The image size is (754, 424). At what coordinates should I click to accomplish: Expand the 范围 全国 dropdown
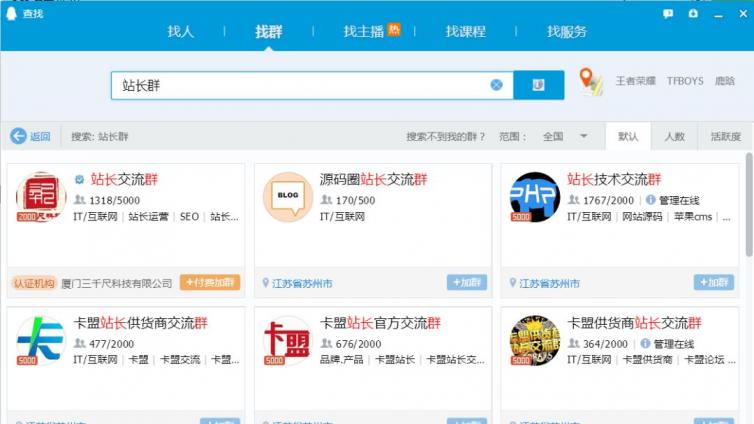click(x=565, y=137)
